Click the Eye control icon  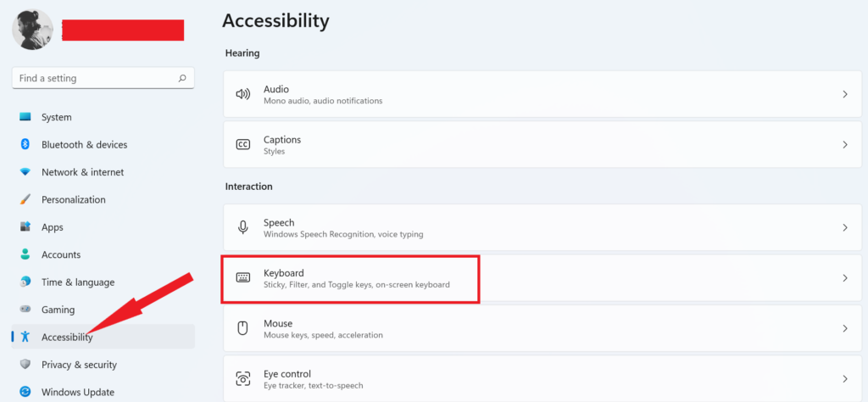pyautogui.click(x=243, y=379)
